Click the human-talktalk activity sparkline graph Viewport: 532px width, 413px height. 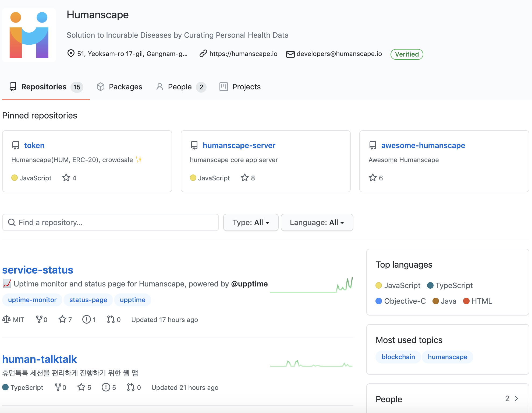311,363
